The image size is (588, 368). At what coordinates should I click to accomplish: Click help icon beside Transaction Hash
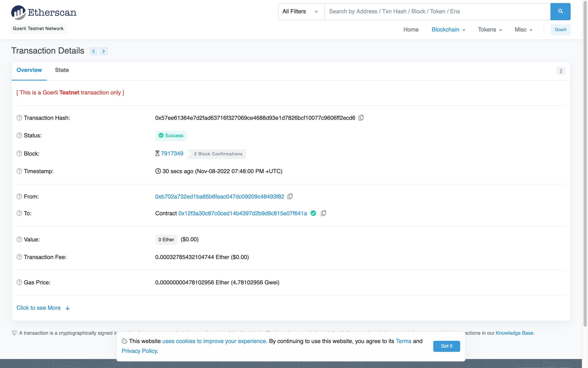pos(19,118)
